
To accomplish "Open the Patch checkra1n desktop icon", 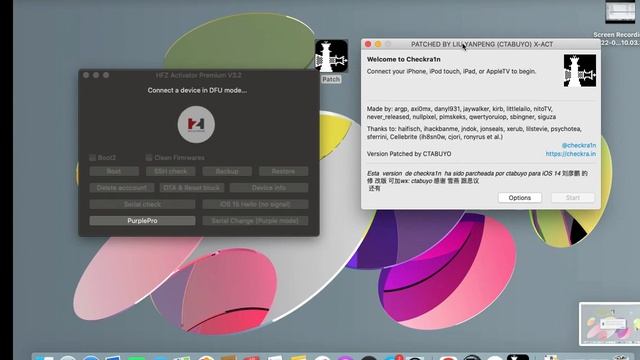I will pos(331,56).
